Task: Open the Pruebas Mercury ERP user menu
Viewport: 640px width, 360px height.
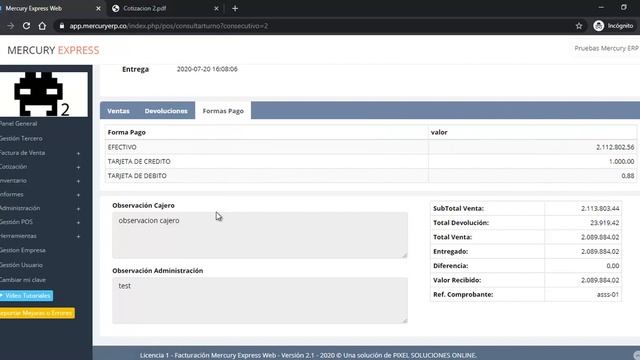Action: point(606,48)
